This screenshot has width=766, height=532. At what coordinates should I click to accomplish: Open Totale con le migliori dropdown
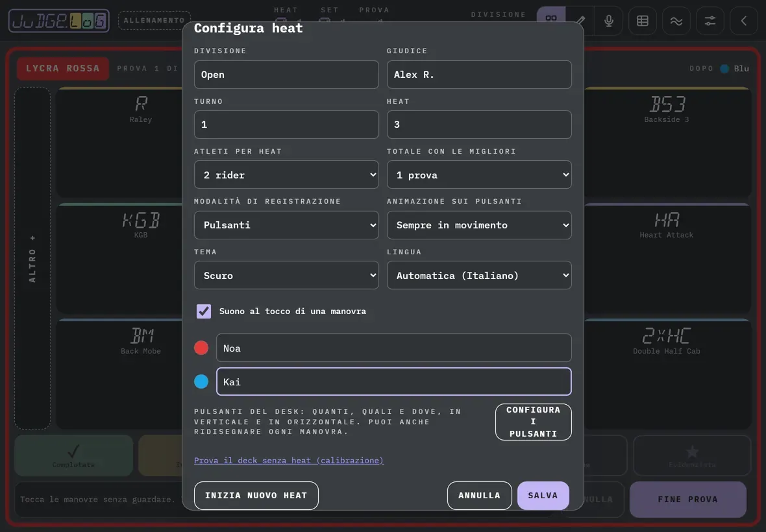click(479, 175)
